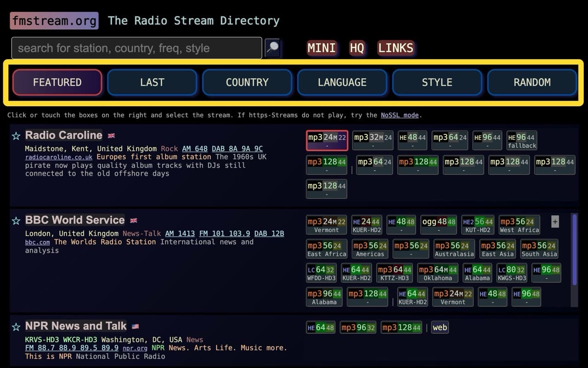The height and width of the screenshot is (368, 588).
Task: Click 'Washington, DC, USA' location text
Action: (141, 340)
